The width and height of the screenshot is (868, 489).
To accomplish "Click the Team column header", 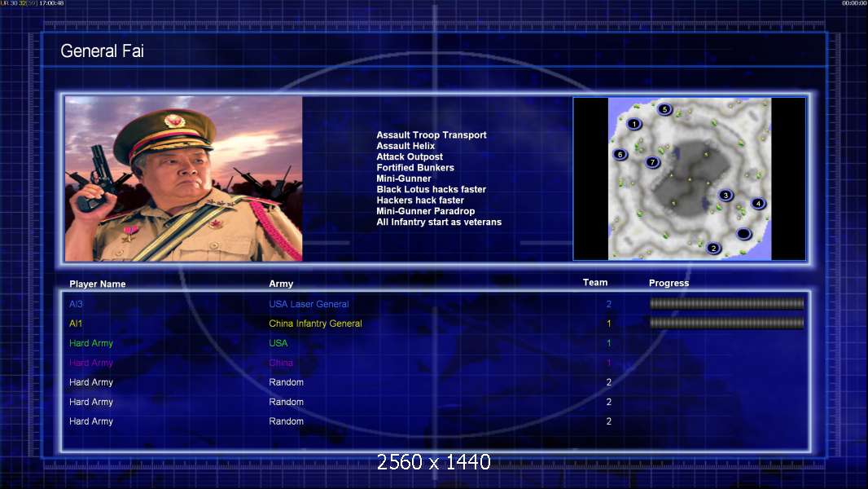I will 595,283.
